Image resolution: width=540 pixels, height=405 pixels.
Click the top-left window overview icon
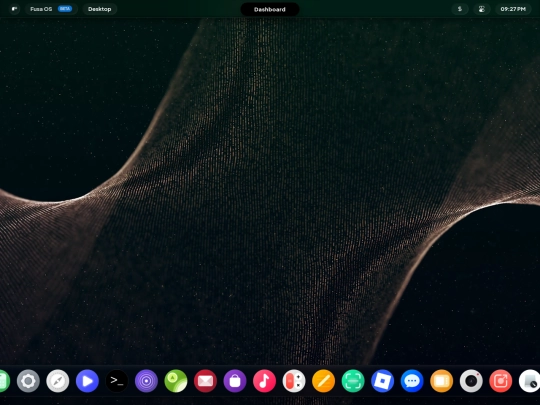pyautogui.click(x=14, y=9)
